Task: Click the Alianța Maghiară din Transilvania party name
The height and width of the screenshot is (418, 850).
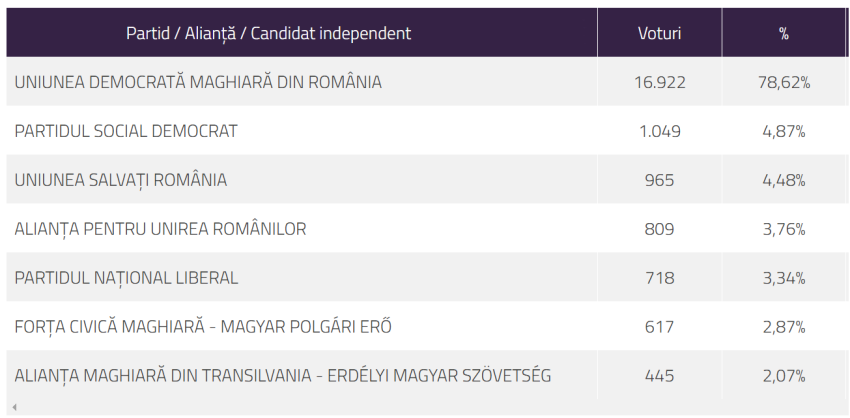Action: click(x=283, y=376)
